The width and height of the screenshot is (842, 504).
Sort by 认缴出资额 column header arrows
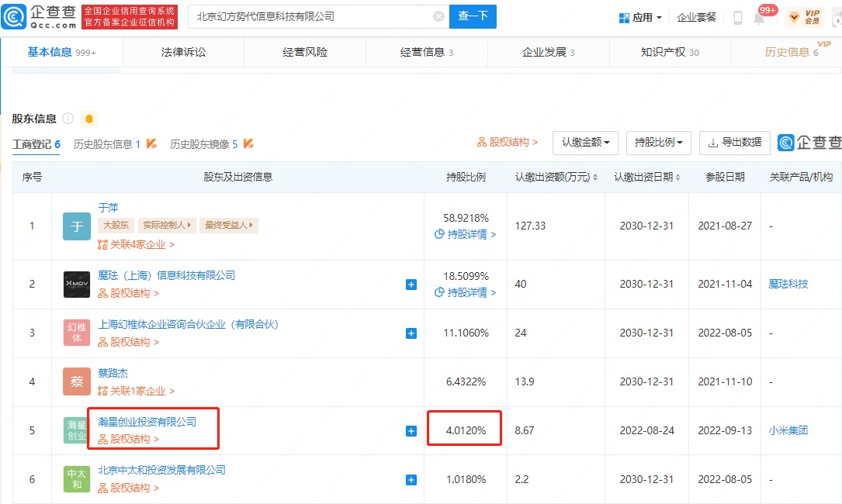(595, 178)
